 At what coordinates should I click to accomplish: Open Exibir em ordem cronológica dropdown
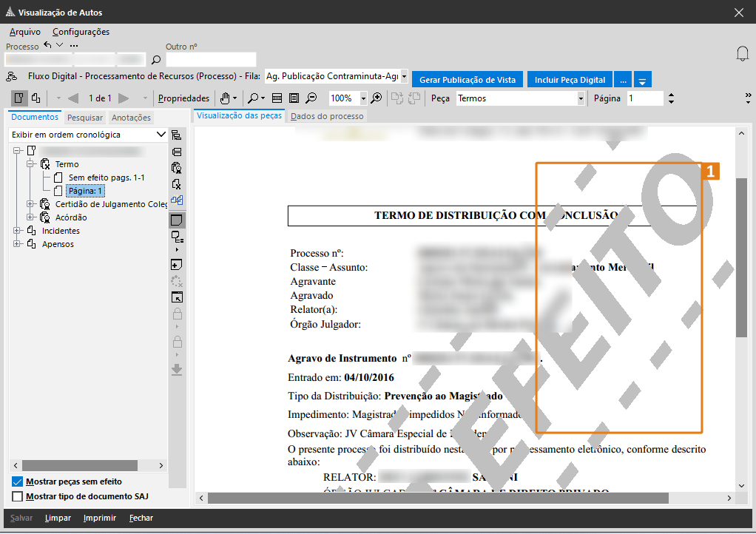(x=161, y=135)
